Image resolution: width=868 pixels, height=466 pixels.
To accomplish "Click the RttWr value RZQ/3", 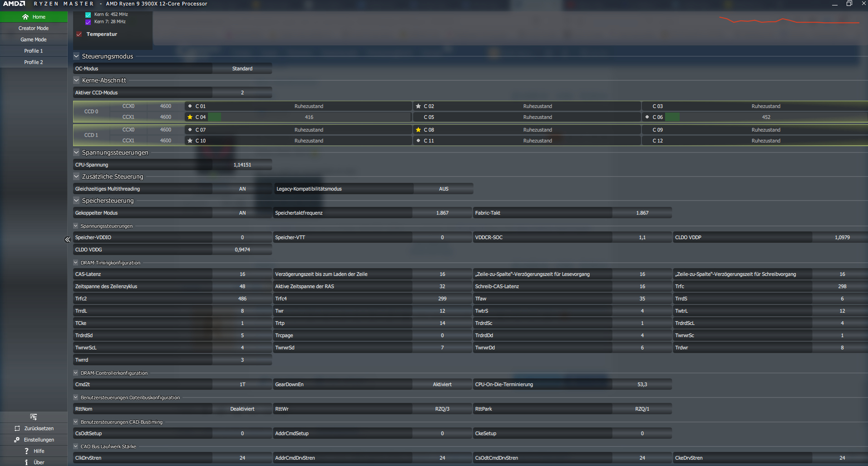I will pos(442,409).
